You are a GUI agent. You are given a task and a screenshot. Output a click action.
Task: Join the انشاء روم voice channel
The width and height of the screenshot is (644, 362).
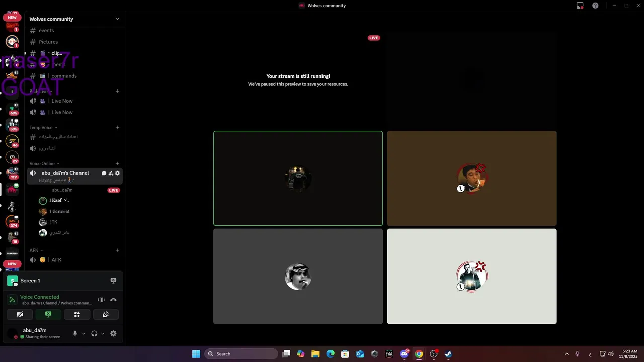(75, 148)
